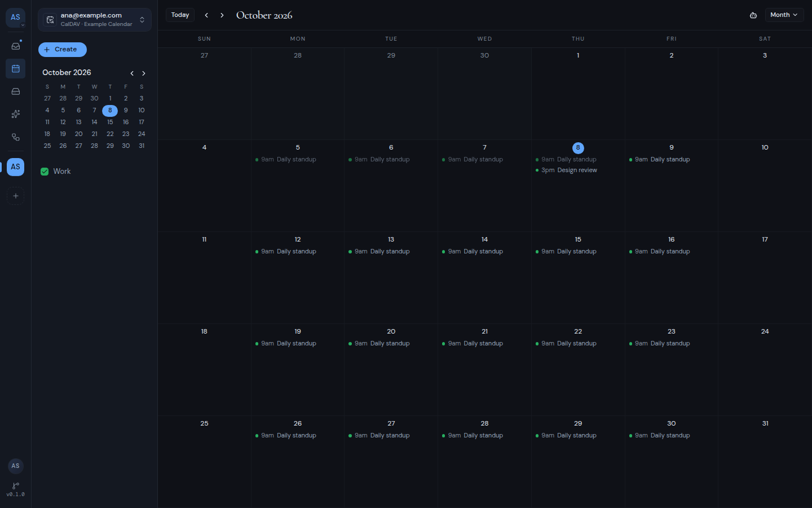This screenshot has height=508, width=812.
Task: Click the highlighted day 8 in main grid
Action: pos(578,148)
